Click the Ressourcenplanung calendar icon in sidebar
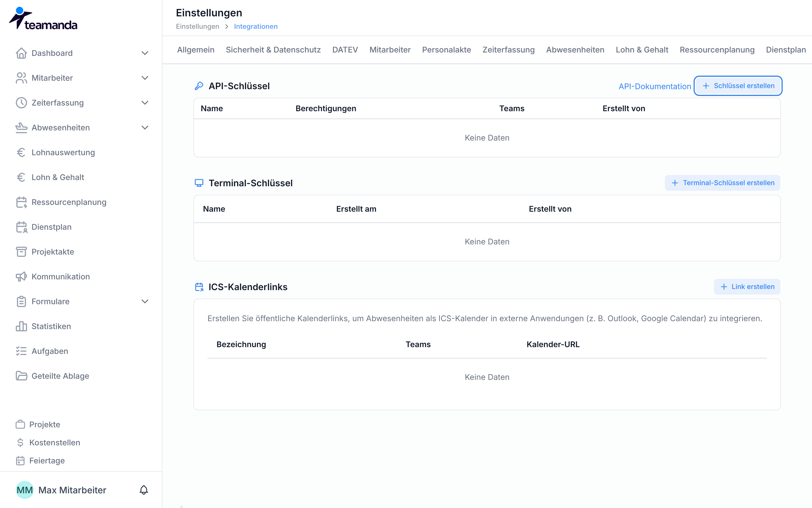 (21, 202)
